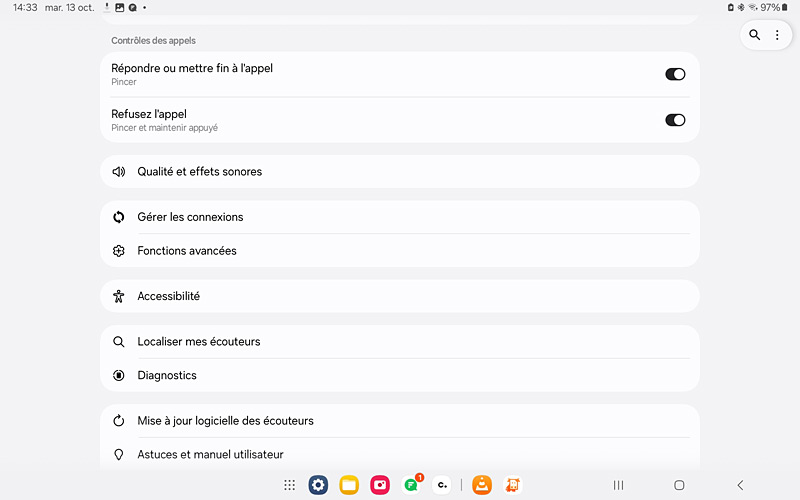Open Diagnostics entry

[399, 375]
